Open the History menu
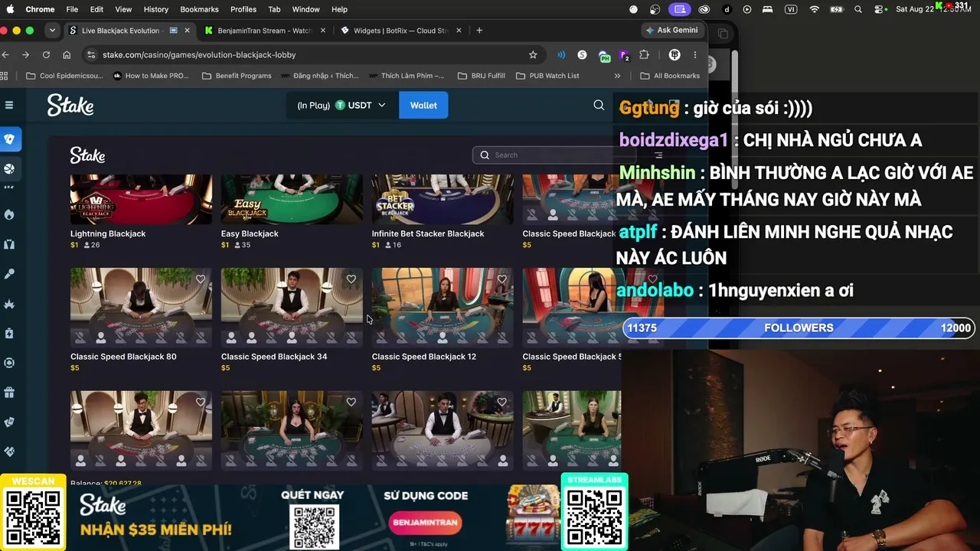The image size is (980, 551). click(x=155, y=9)
